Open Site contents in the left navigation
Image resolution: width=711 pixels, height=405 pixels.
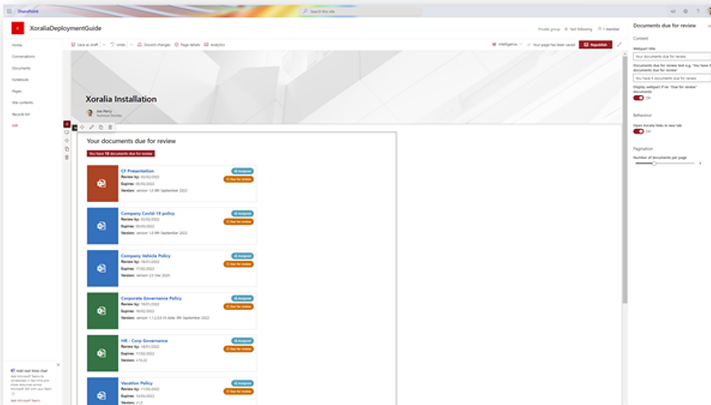pyautogui.click(x=22, y=102)
